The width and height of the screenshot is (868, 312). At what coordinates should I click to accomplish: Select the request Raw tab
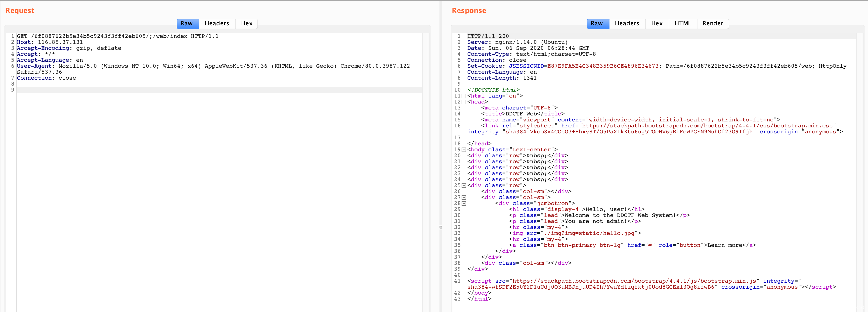pyautogui.click(x=186, y=23)
